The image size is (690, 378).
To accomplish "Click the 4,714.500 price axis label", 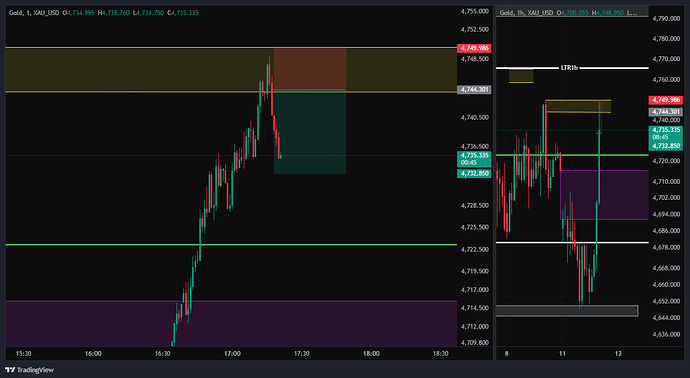I will pyautogui.click(x=475, y=308).
